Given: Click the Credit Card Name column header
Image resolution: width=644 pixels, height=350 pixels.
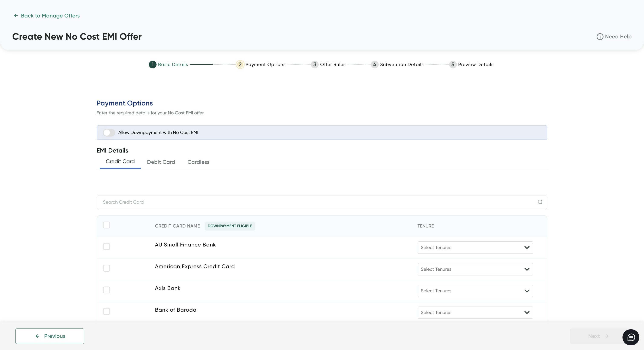Looking at the screenshot, I should click(177, 226).
